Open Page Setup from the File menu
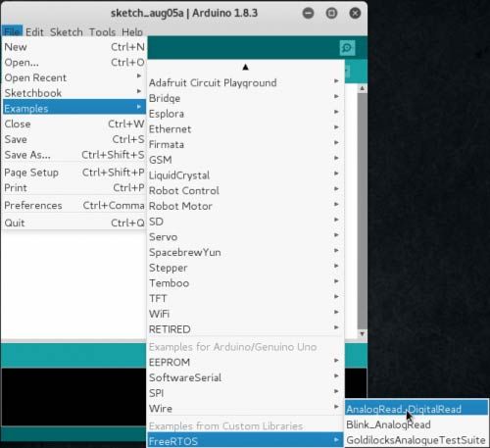The width and height of the screenshot is (490, 448). tap(74, 173)
